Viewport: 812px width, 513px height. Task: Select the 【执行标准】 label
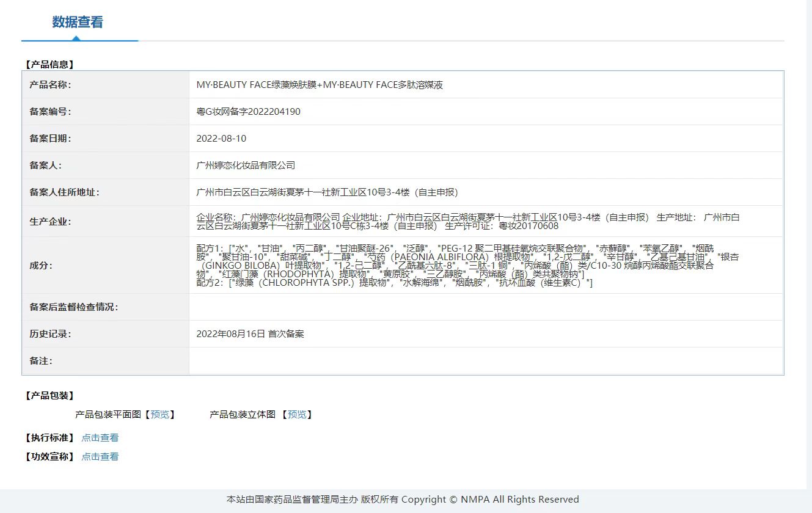49,438
